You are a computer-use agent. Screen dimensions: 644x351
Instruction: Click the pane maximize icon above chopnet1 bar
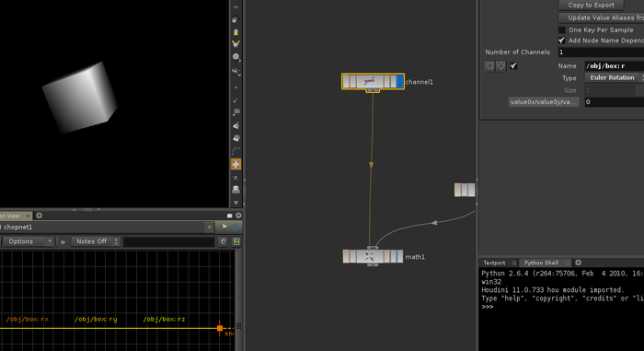pos(230,216)
